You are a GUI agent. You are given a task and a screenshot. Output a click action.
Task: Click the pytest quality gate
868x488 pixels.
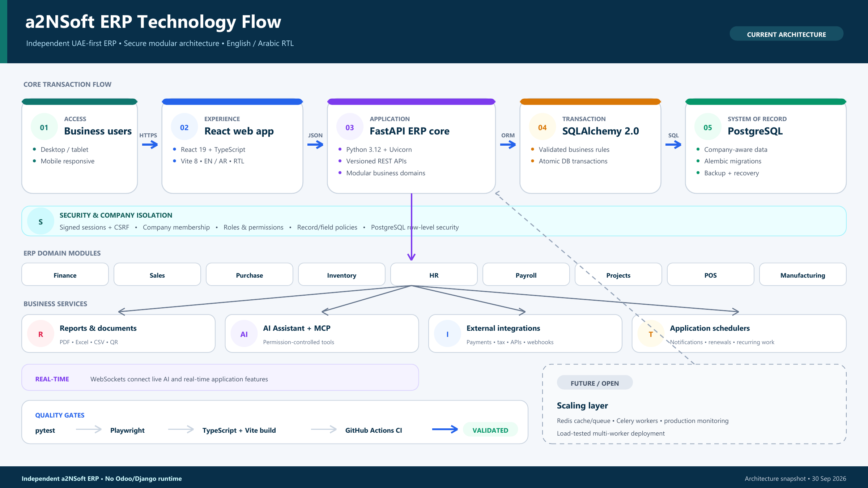(45, 430)
